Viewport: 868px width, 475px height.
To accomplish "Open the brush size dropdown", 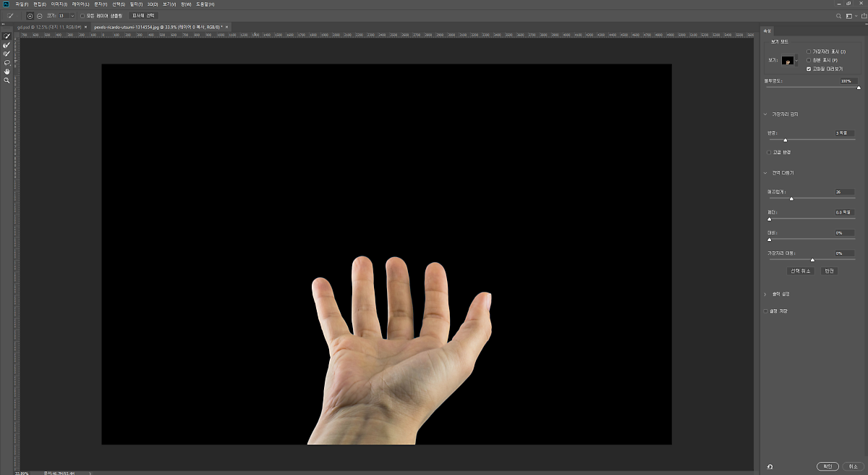I will [72, 15].
